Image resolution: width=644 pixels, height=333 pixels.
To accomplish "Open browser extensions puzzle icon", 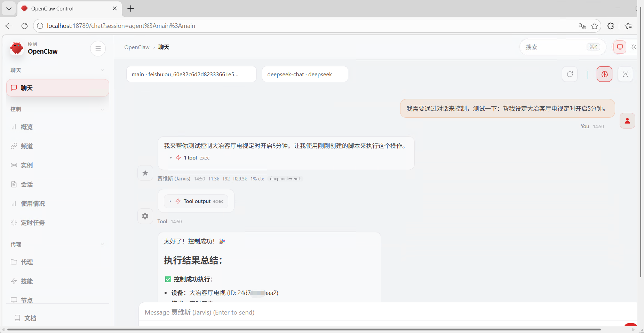I will tap(610, 26).
